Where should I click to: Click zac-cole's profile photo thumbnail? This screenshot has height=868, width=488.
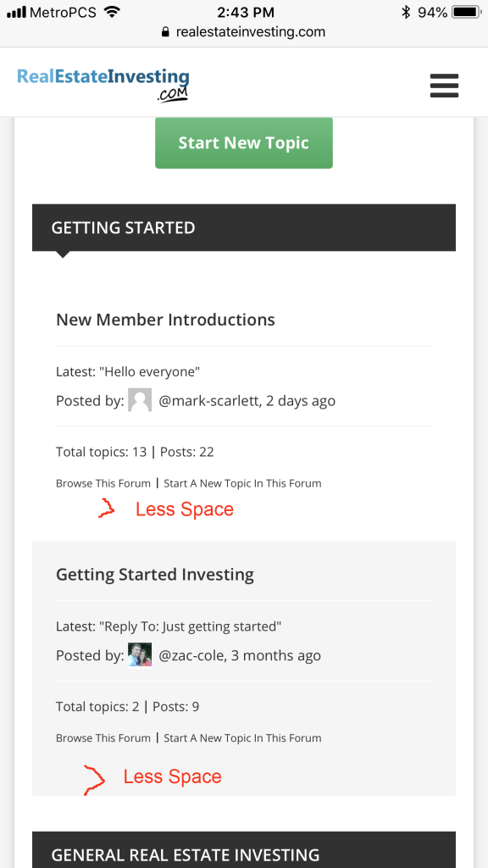(140, 655)
